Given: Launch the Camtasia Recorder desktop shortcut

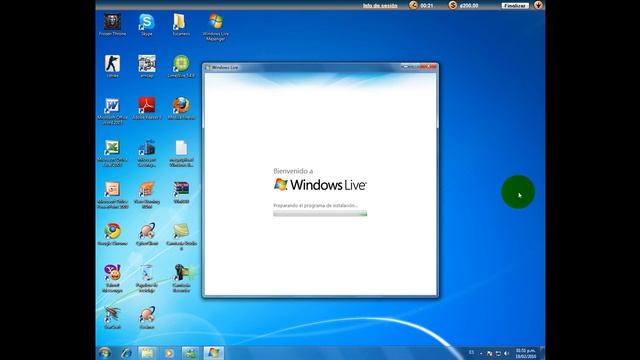Looking at the screenshot, I should tap(181, 278).
